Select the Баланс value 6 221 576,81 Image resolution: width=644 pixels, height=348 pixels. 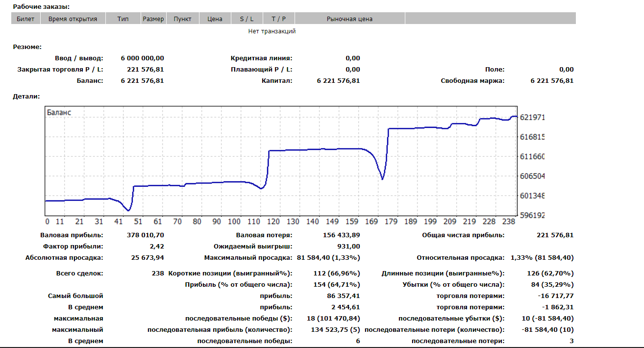142,81
